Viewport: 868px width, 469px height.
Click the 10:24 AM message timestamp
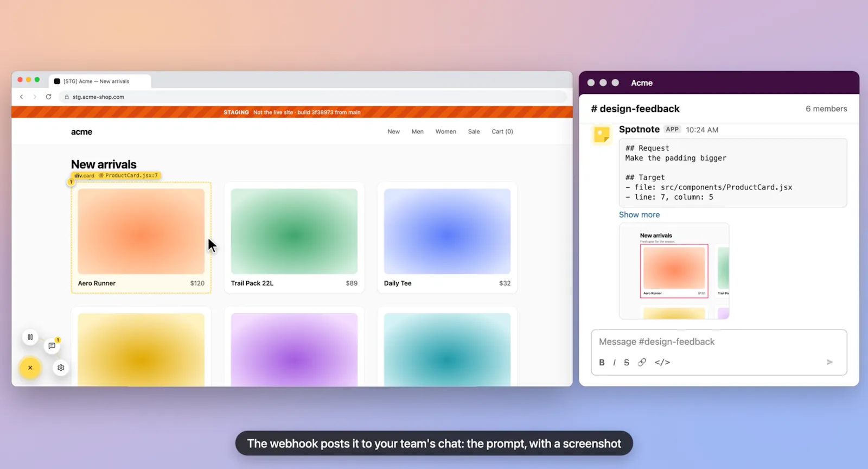(x=702, y=130)
